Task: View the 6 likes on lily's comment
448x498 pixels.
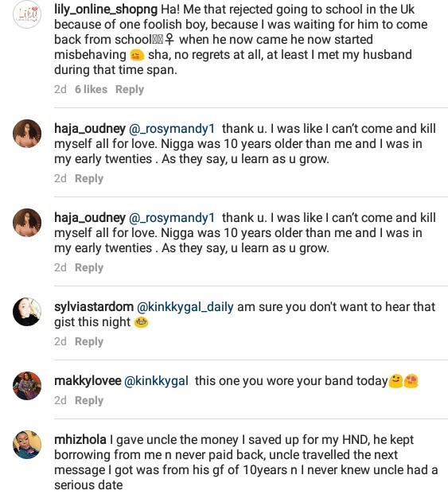Action: 91,89
